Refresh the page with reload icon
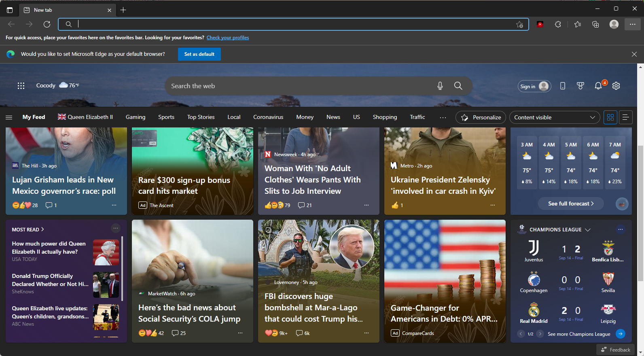Screen dimensions: 644x356 [47, 24]
